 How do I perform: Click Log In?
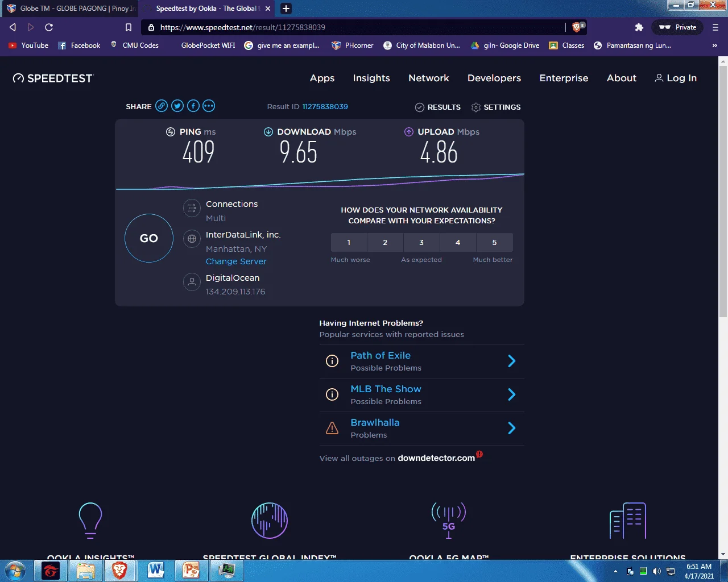pos(676,78)
